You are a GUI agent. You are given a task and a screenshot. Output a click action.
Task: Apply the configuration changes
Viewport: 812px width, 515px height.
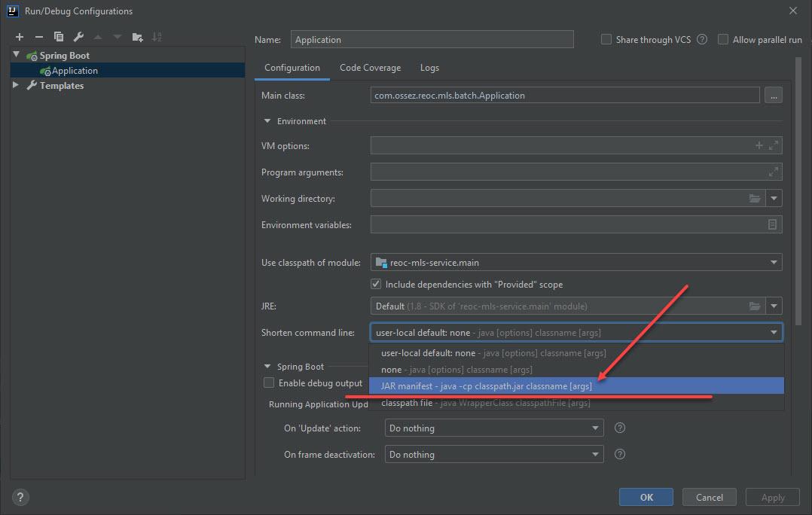pyautogui.click(x=772, y=497)
